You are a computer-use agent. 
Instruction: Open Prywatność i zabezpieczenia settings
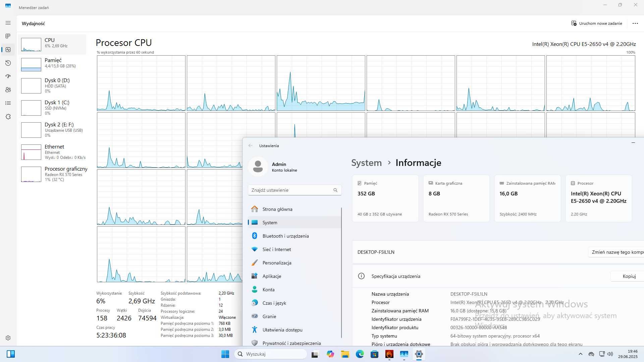pyautogui.click(x=294, y=343)
